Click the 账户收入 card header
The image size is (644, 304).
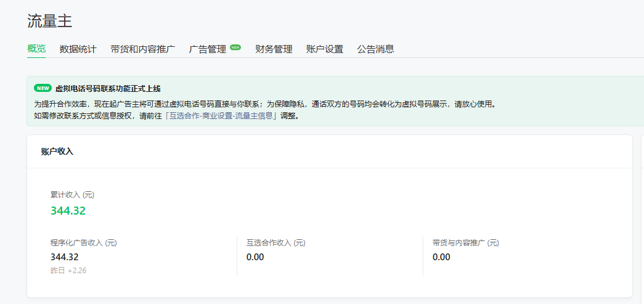tap(57, 151)
